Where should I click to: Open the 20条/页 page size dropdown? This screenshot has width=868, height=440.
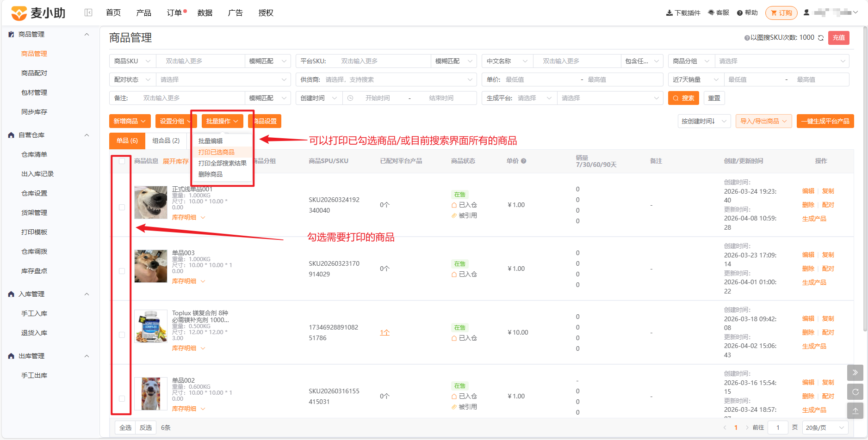[825, 428]
